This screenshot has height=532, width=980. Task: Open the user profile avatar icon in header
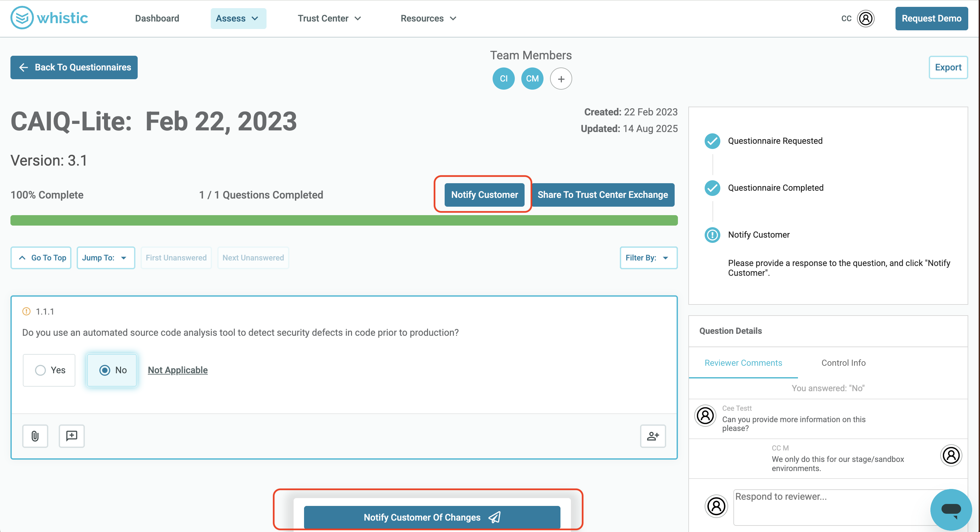pyautogui.click(x=865, y=18)
